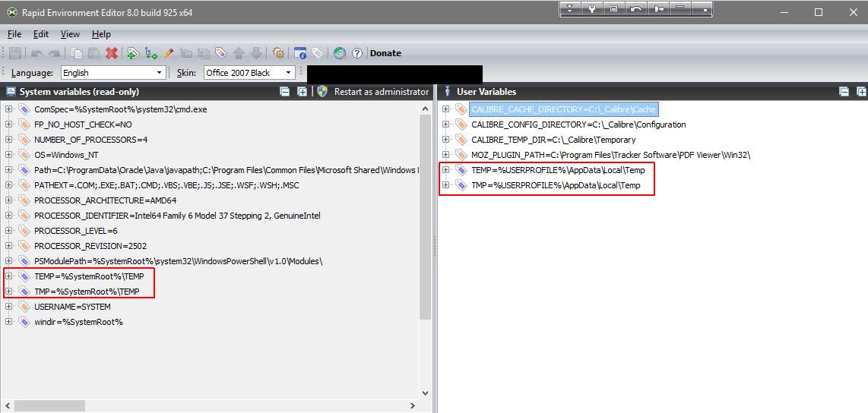Expand the CALIBRE_TEMP_DIR node

pyautogui.click(x=445, y=140)
